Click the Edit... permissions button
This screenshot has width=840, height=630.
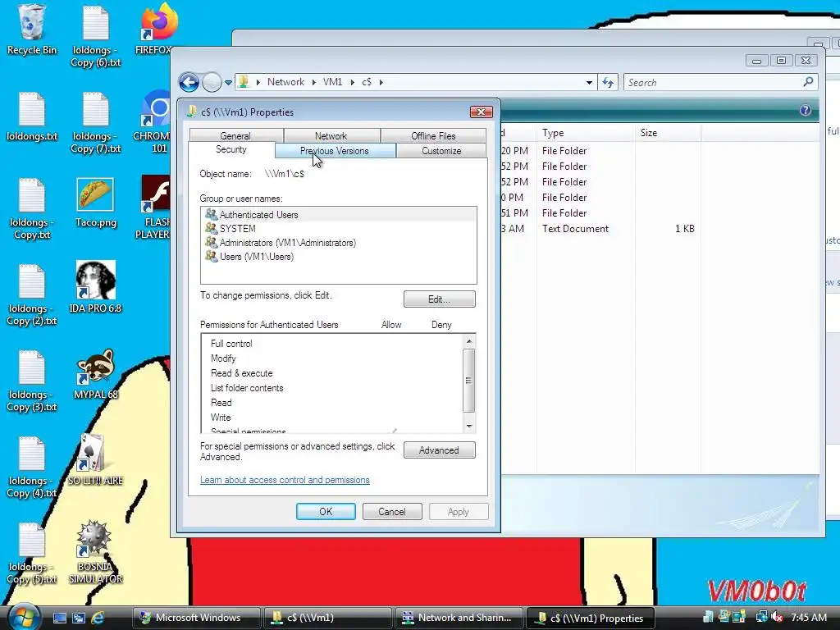440,299
